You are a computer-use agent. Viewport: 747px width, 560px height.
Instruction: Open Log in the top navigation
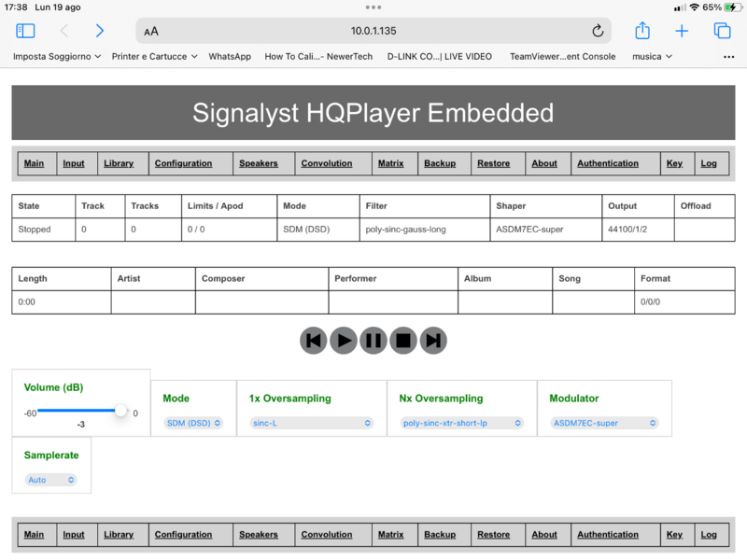pyautogui.click(x=709, y=163)
